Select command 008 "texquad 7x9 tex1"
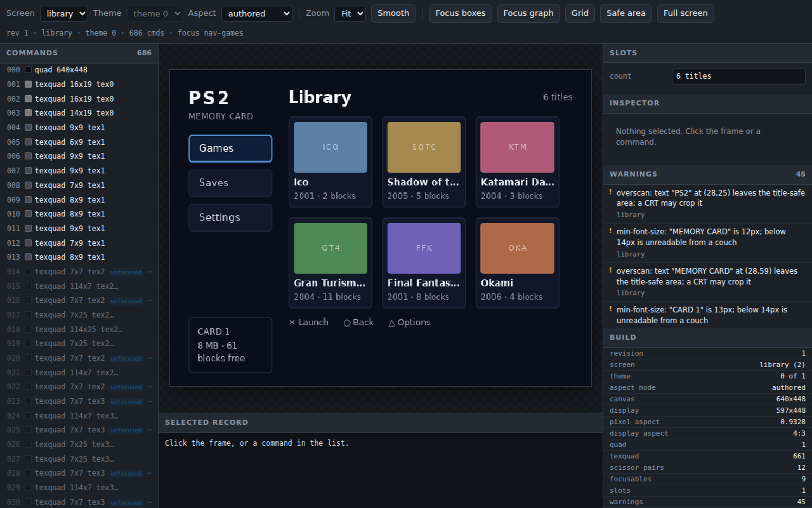This screenshot has width=812, height=508. click(x=79, y=185)
